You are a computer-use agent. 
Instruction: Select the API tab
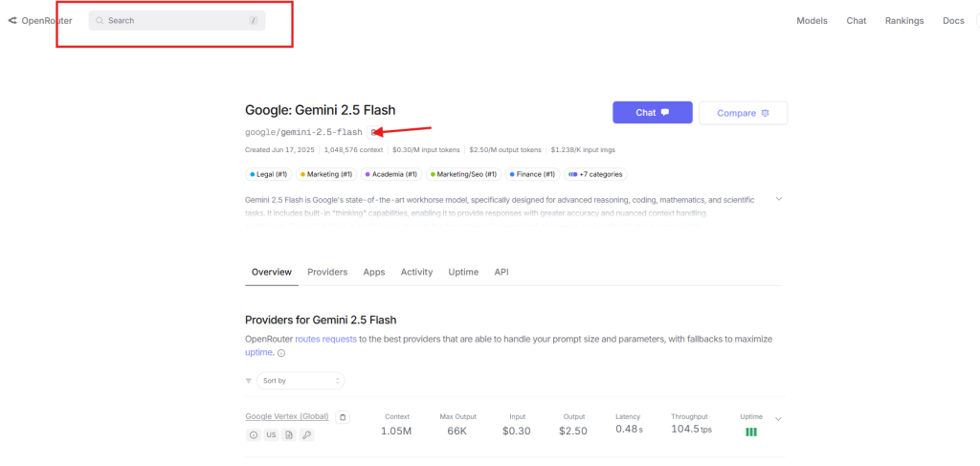501,273
